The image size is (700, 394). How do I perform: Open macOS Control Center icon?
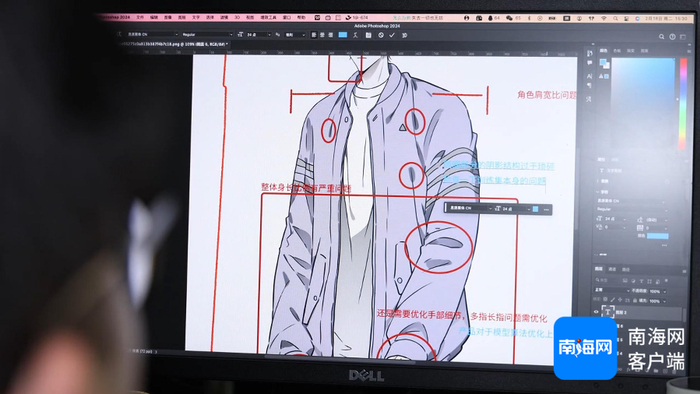[x=626, y=18]
